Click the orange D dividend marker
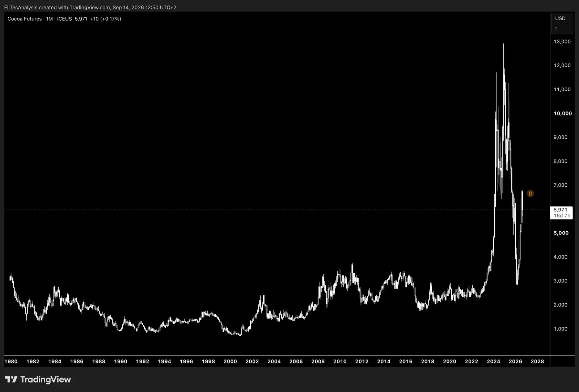This screenshot has width=579, height=392. [x=530, y=194]
